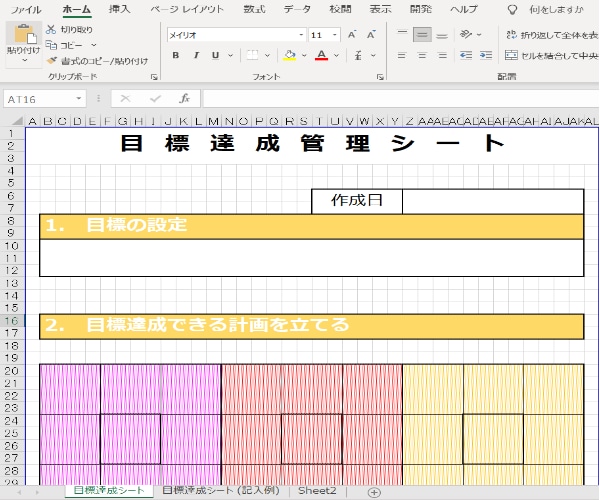600x500 pixels.
Task: Switch to the Insert (挿入) tab
Action: click(120, 9)
